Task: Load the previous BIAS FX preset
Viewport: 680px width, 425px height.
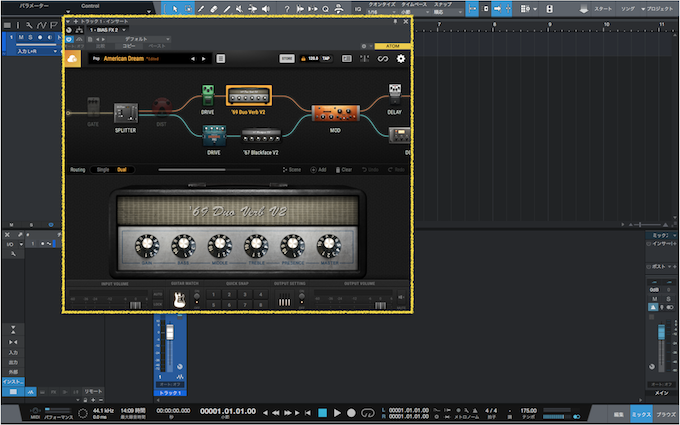Action: click(193, 59)
